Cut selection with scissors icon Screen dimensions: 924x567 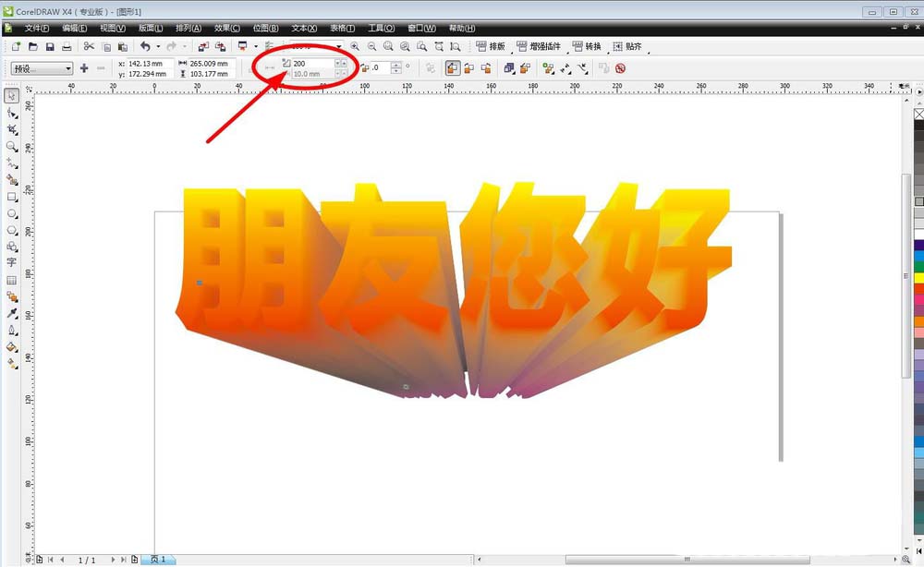click(89, 46)
